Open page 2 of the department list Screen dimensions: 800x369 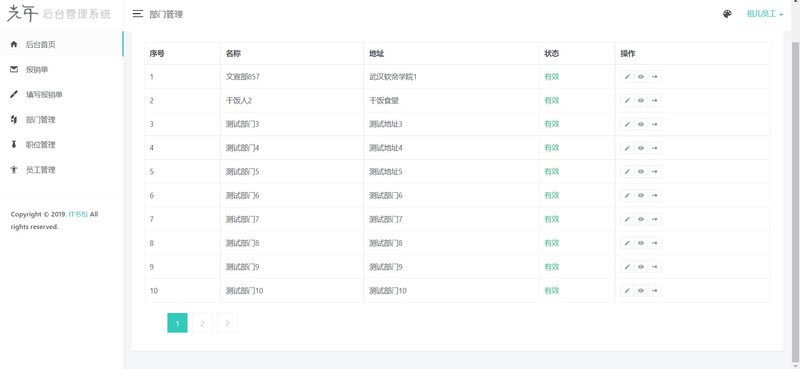203,323
